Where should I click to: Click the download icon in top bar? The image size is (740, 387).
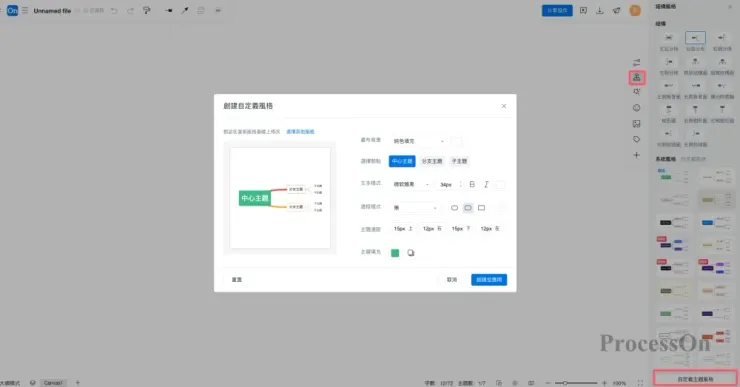[x=600, y=10]
